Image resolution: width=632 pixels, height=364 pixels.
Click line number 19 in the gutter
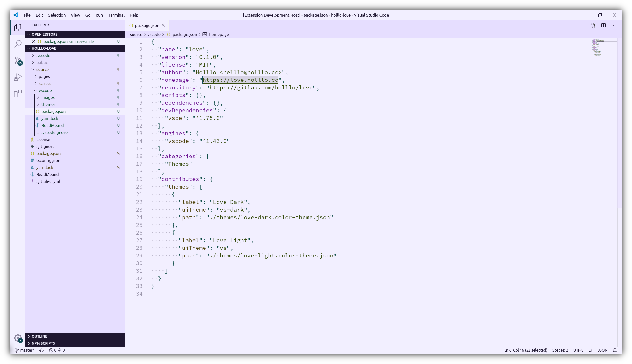pos(139,179)
